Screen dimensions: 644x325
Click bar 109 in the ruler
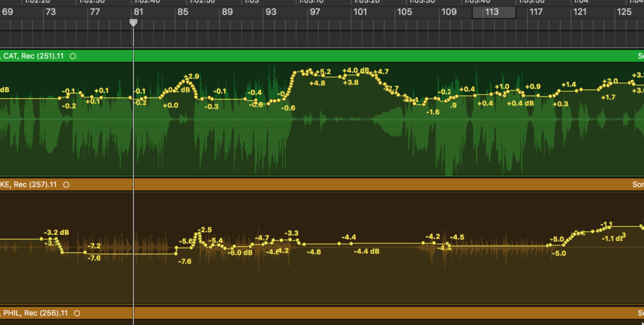(449, 12)
